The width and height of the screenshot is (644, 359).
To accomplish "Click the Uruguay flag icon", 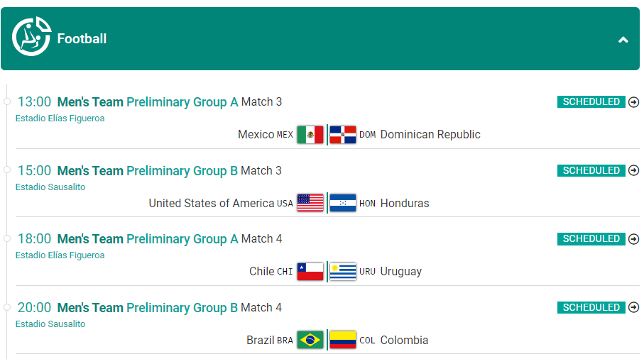I will tap(343, 271).
